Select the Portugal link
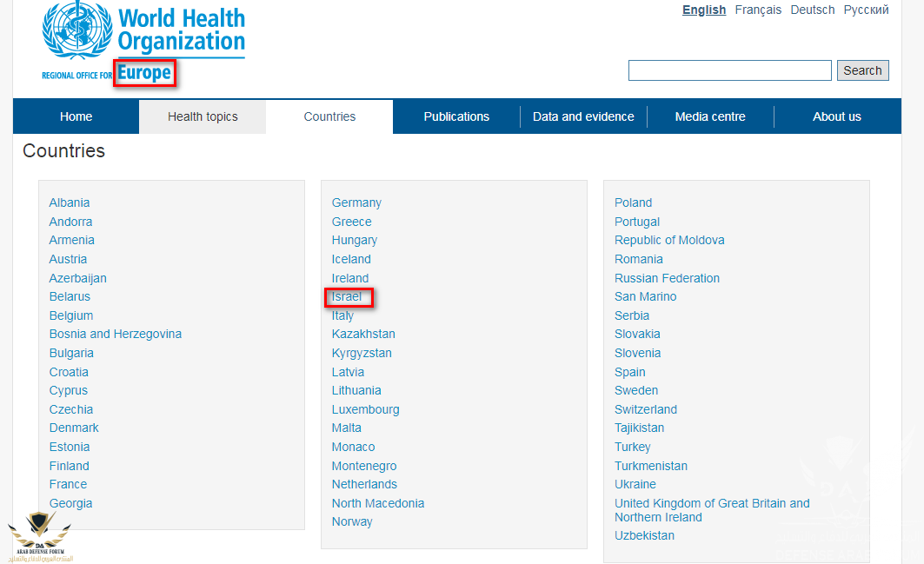The image size is (924, 564). click(x=637, y=222)
